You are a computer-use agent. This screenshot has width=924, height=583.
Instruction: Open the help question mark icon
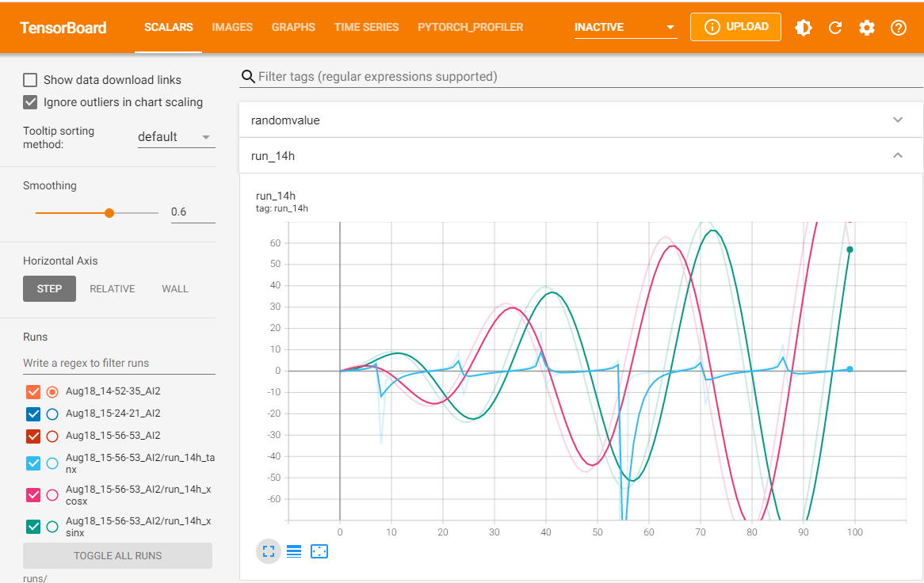tap(899, 28)
